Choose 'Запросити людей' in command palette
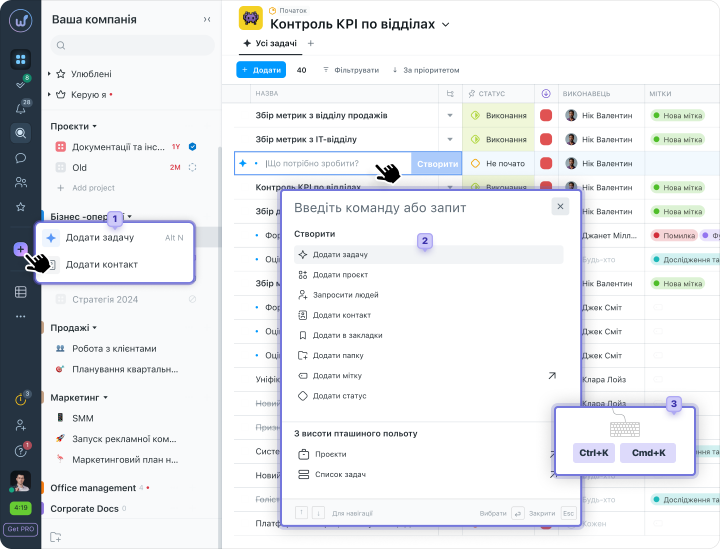The height and width of the screenshot is (549, 720). [345, 295]
